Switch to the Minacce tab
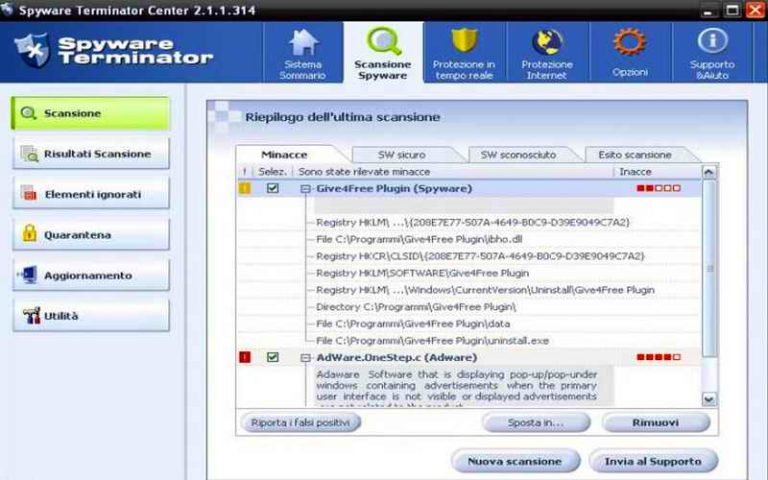Image resolution: width=768 pixels, height=480 pixels. coord(285,155)
